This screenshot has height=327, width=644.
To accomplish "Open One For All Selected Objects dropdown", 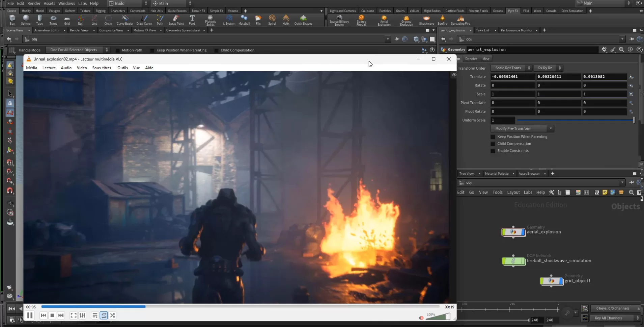I will point(77,50).
